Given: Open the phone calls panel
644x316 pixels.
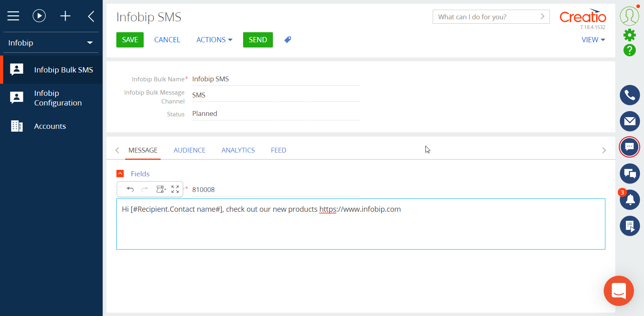Looking at the screenshot, I should pyautogui.click(x=630, y=95).
